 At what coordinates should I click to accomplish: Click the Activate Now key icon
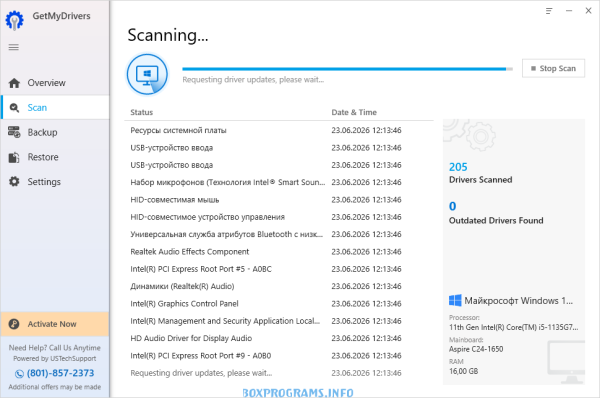click(14, 324)
